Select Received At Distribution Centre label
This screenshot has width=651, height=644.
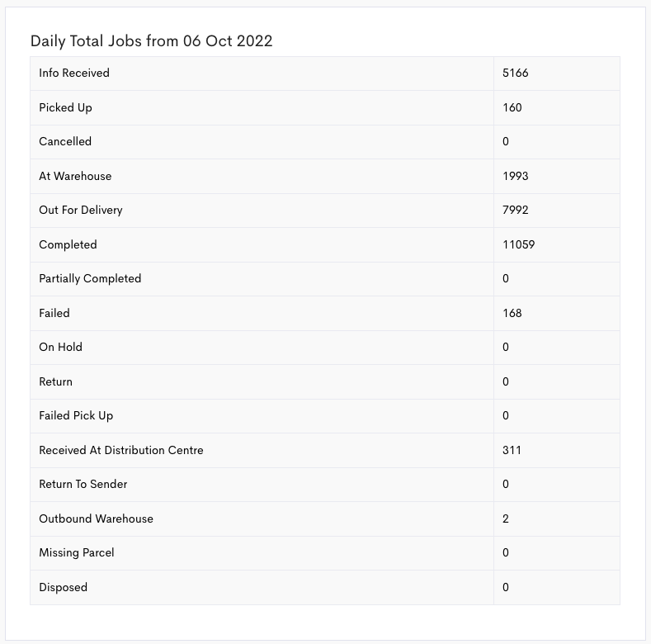click(x=120, y=450)
